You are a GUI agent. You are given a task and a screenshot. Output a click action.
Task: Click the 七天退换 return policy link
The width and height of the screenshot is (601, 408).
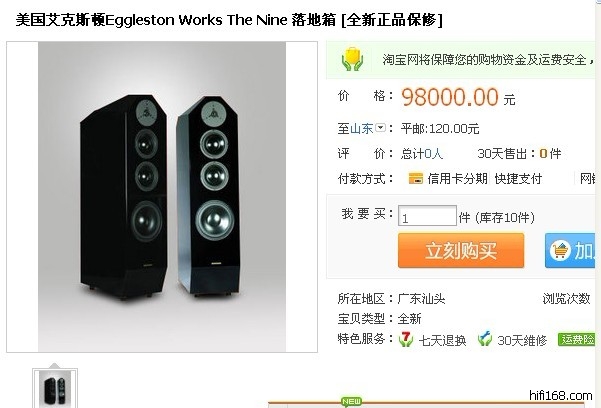(x=442, y=340)
